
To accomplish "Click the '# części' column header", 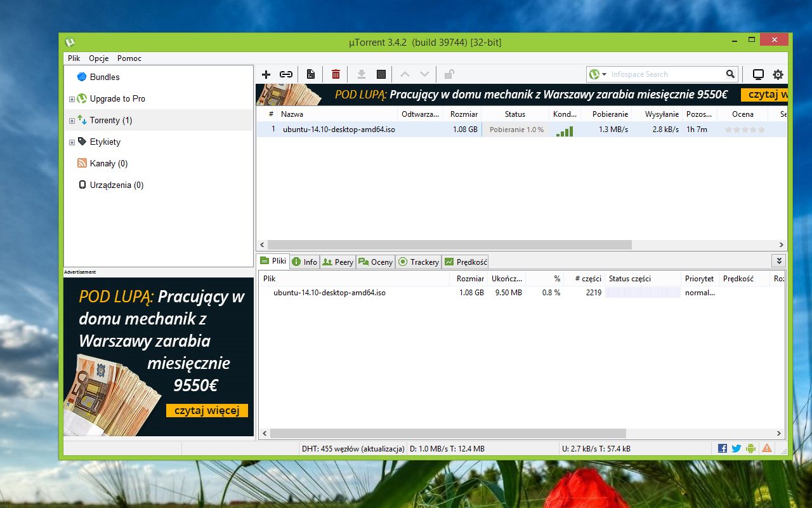I will click(x=584, y=279).
